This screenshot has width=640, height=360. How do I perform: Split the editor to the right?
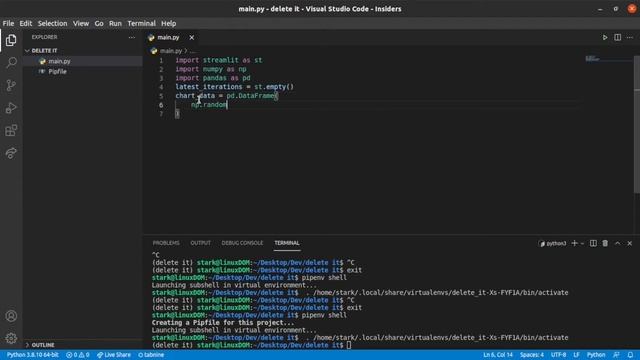pos(618,38)
